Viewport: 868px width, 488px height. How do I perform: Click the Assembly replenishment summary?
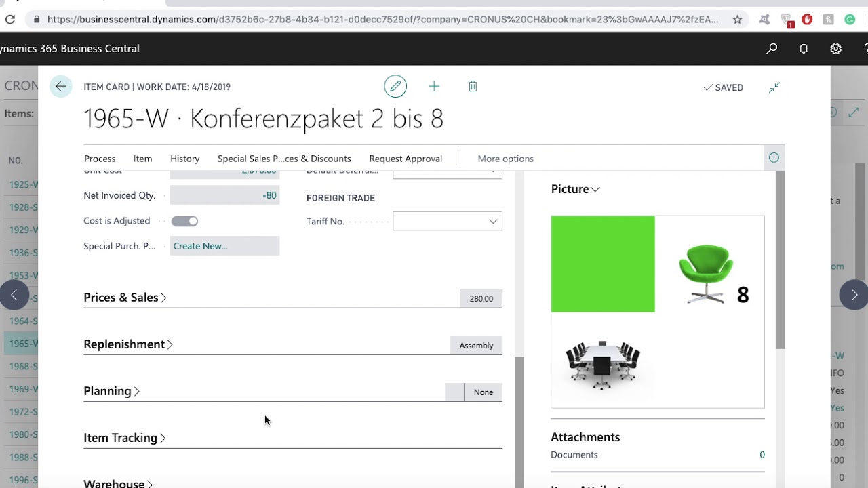pyautogui.click(x=476, y=345)
